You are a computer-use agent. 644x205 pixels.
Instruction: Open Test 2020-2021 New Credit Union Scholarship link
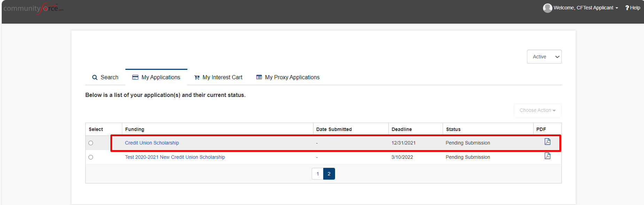pyautogui.click(x=175, y=157)
